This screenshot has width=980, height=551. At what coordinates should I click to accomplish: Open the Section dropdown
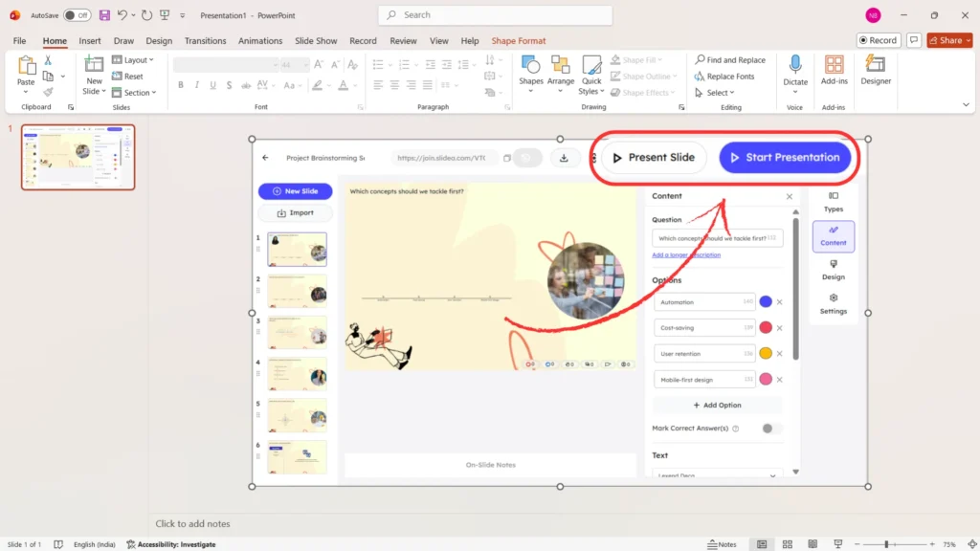click(137, 93)
